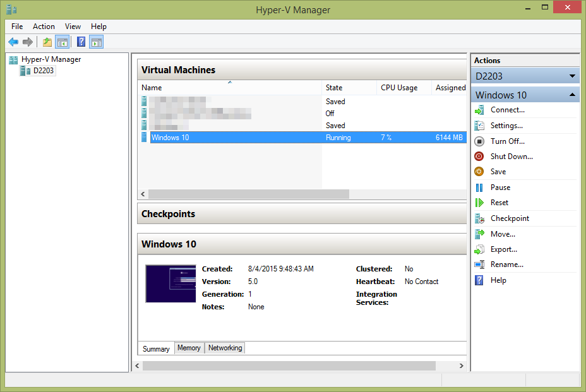Select the D2203 node label in tree
The image size is (586, 392).
(44, 71)
